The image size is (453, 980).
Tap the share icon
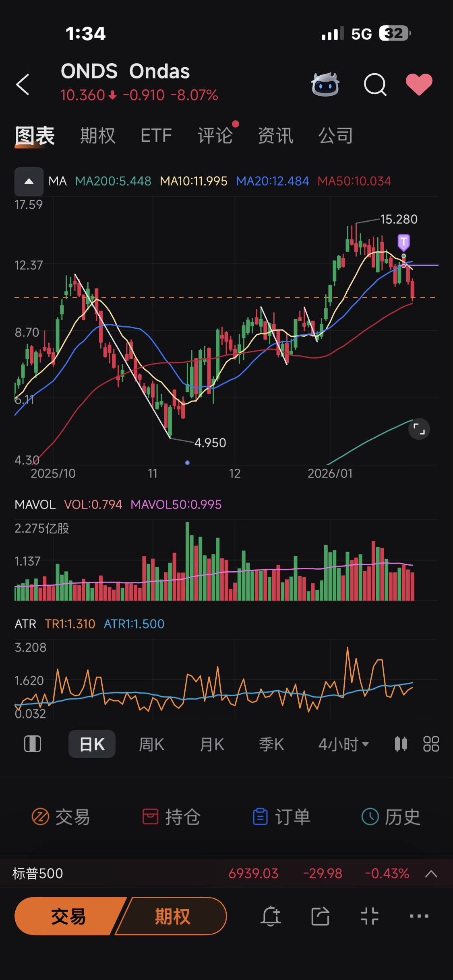click(x=321, y=916)
